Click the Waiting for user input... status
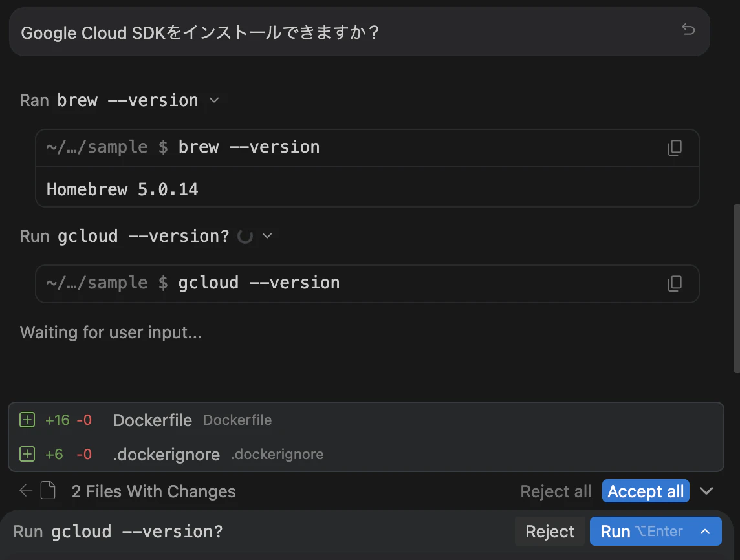 [x=111, y=332]
